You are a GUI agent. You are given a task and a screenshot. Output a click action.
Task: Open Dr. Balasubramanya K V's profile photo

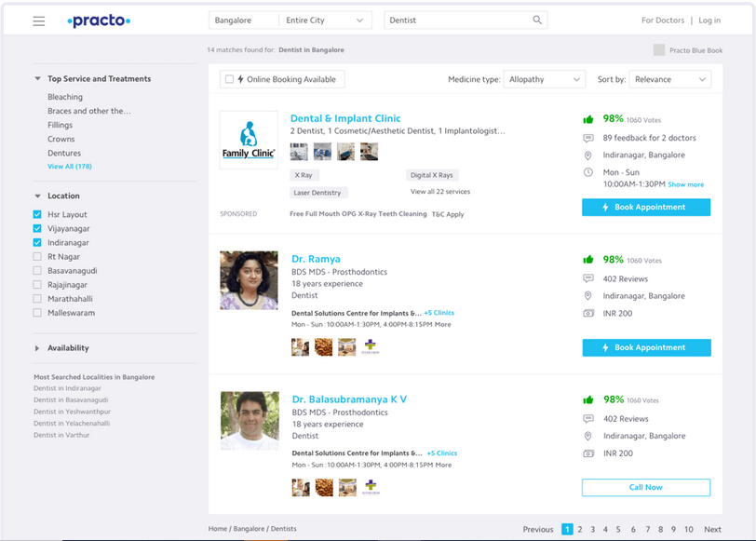[x=250, y=421]
